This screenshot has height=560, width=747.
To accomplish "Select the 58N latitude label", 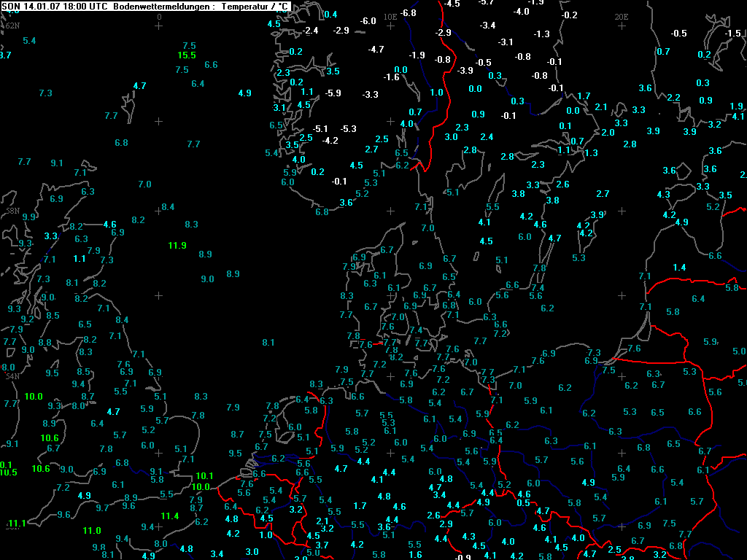I will click(x=12, y=211).
